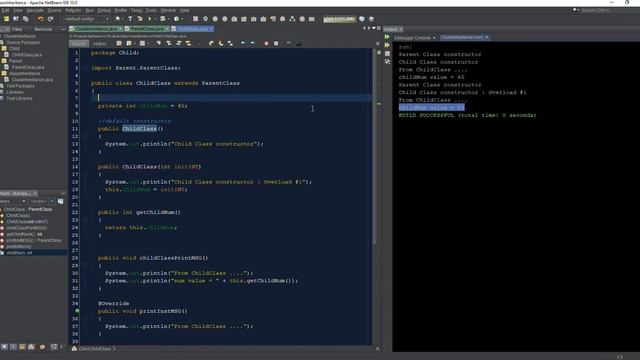640x360 pixels.
Task: Switch to Files panel tab
Action: [x=17, y=29]
